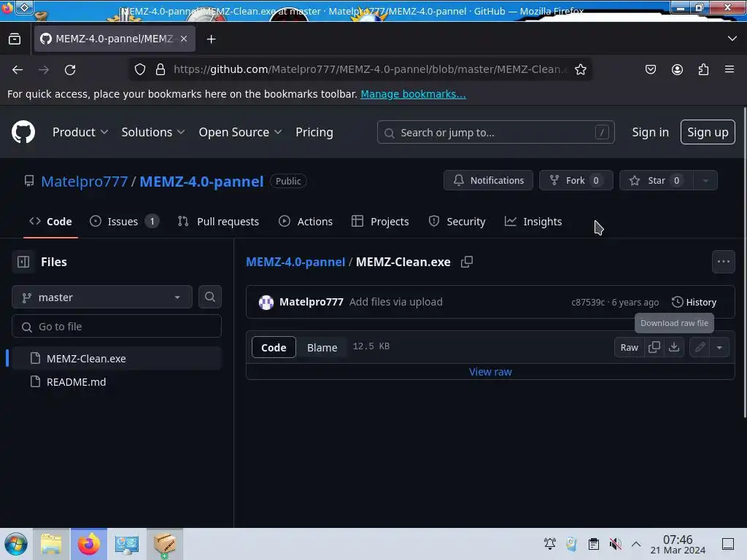The image size is (747, 560).
Task: List all tabs with the chevron
Action: tap(732, 39)
